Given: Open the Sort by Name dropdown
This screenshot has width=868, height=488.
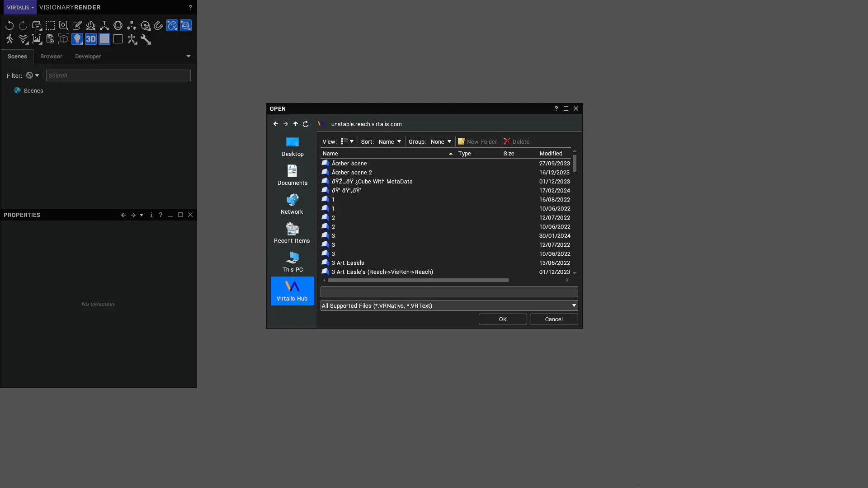Looking at the screenshot, I should (x=390, y=141).
